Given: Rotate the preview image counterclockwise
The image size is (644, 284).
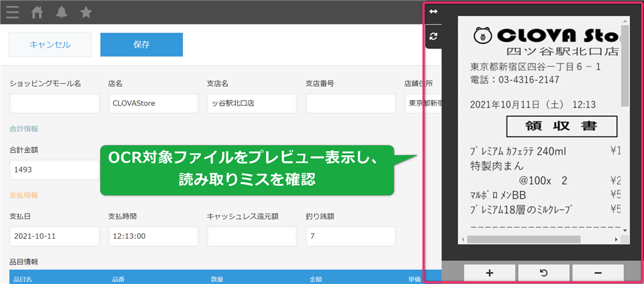Looking at the screenshot, I should 544,273.
